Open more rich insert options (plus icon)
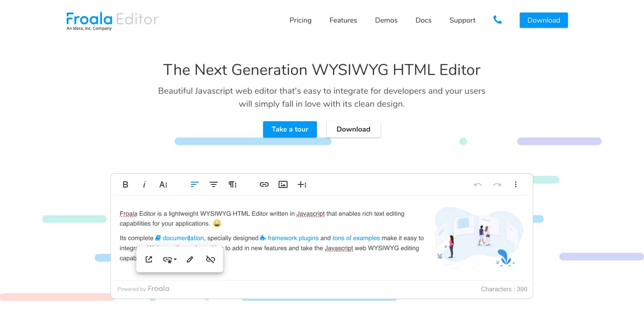 tap(302, 184)
